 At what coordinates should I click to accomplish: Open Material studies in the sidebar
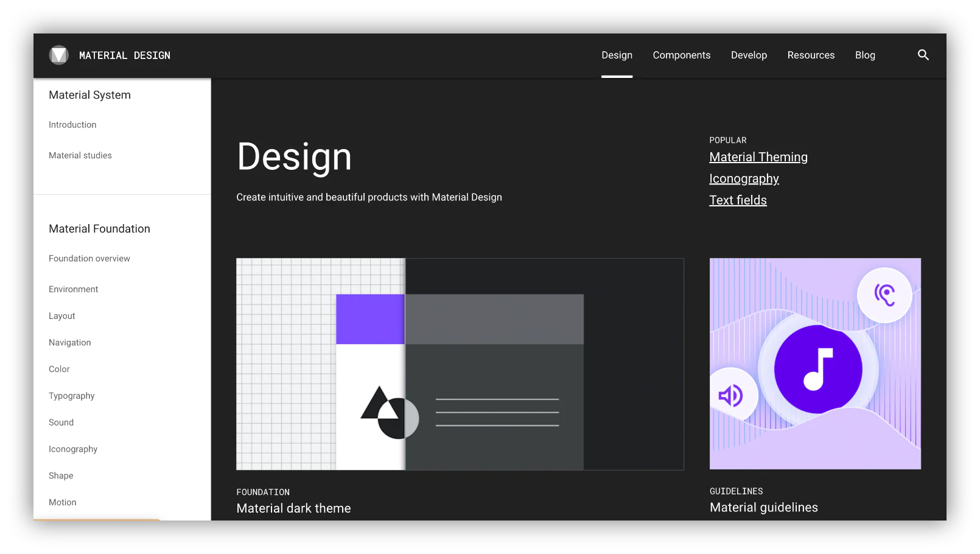coord(80,156)
